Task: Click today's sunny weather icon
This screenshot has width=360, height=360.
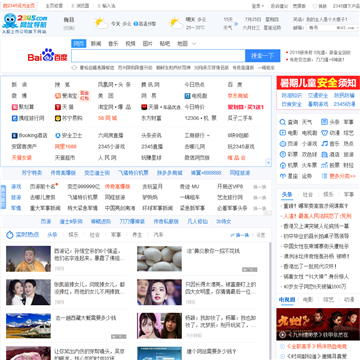Action: click(x=101, y=23)
